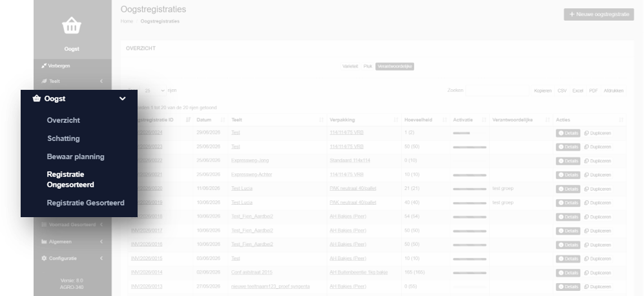The height and width of the screenshot is (296, 644).
Task: Sort table by Verantwoordelijke column icon
Action: click(548, 120)
